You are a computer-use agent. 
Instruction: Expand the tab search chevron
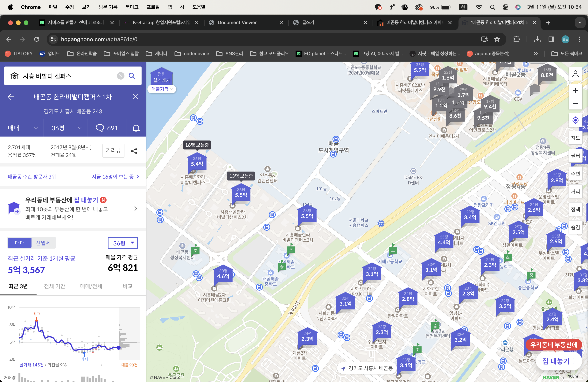click(580, 23)
